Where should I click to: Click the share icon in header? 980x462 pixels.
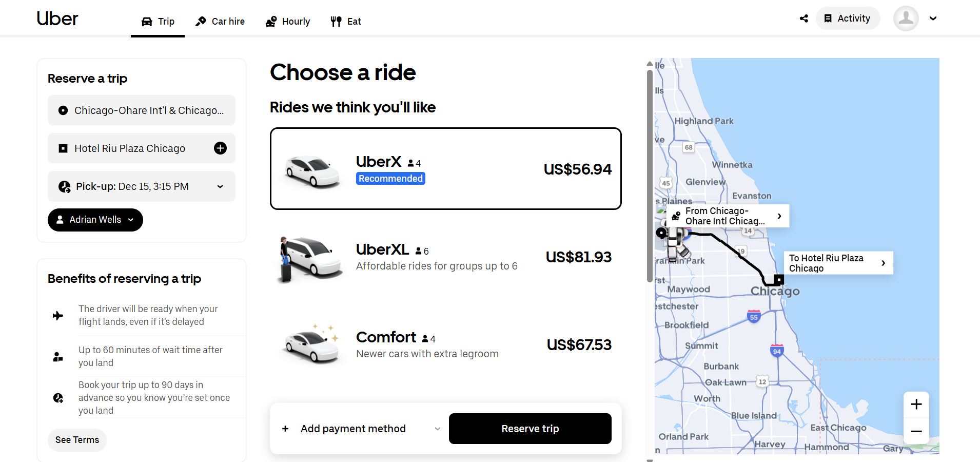(803, 18)
